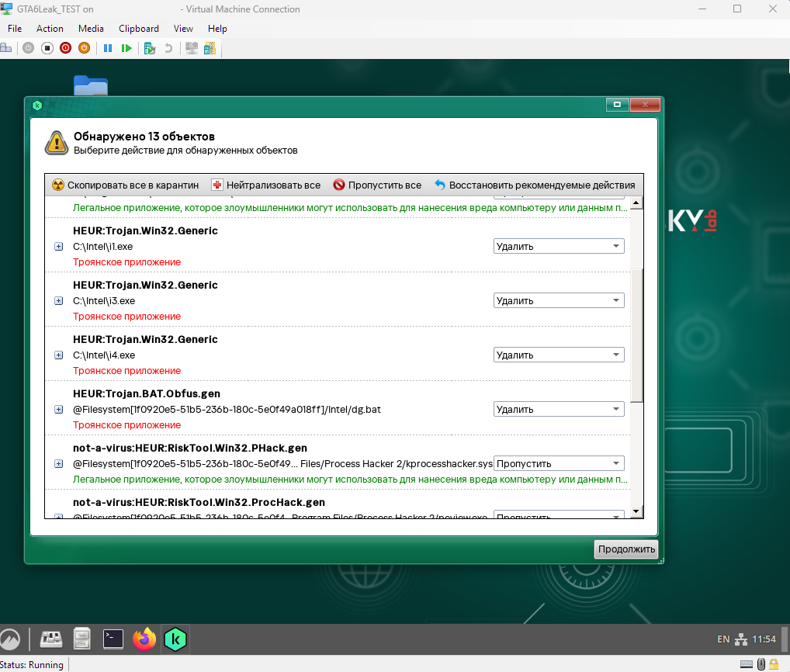Screen dimensions: 790x672
Task: Click 'Скопировать все в карантин'
Action: click(126, 185)
